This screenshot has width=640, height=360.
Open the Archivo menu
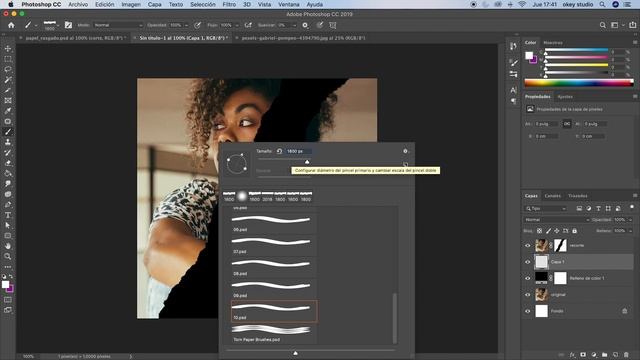tap(78, 4)
